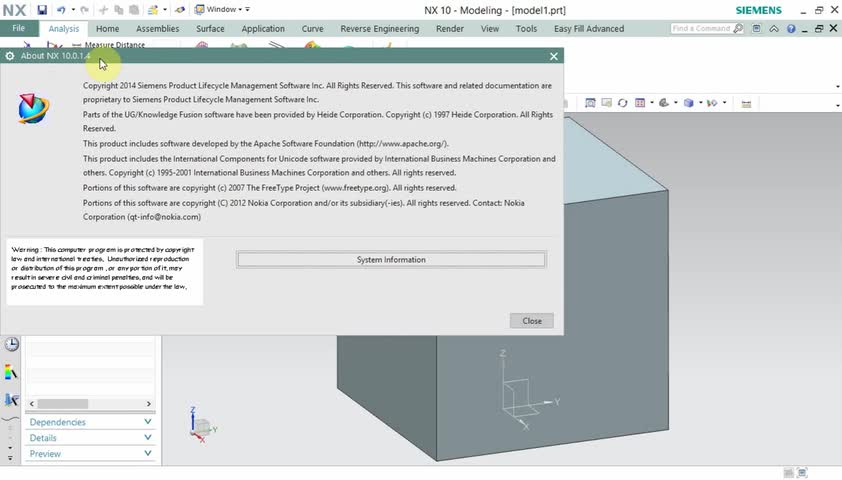842x480 pixels.
Task: Open the rendering style dropdown arrow
Action: 676,103
